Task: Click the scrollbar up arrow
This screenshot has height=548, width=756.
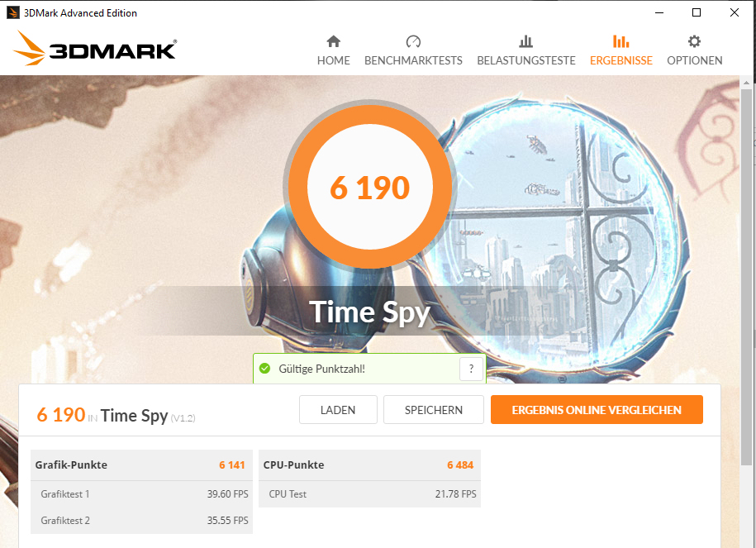Action: pyautogui.click(x=746, y=83)
